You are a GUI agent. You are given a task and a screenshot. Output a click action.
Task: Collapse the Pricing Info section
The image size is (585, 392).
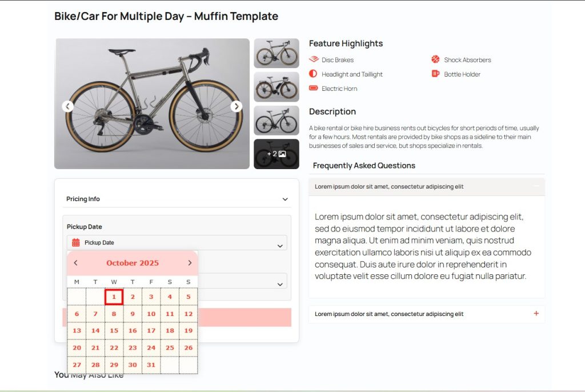[285, 199]
